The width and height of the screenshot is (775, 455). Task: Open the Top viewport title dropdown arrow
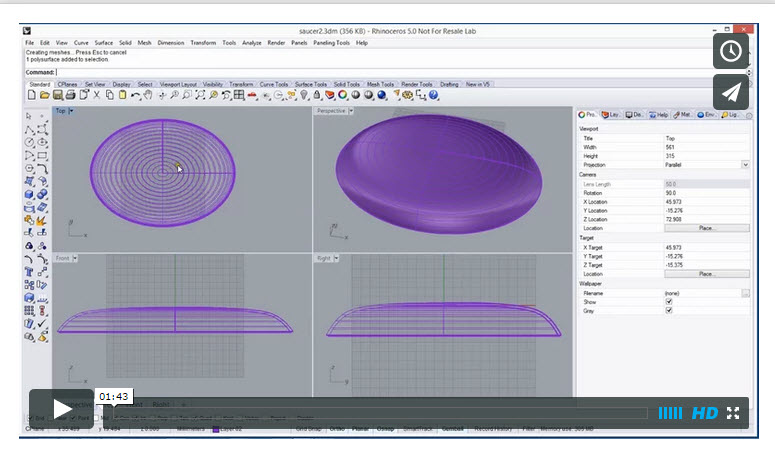pos(71,111)
